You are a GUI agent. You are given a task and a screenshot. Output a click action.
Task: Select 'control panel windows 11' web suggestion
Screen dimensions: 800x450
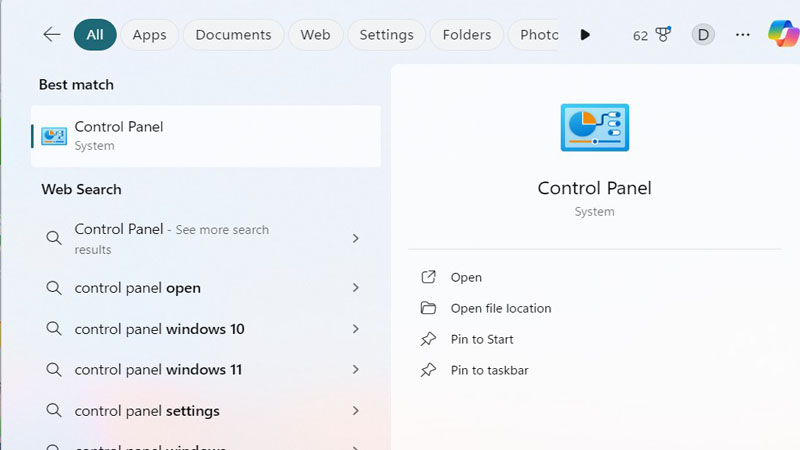pos(158,370)
